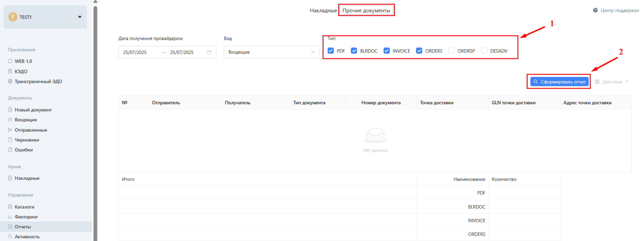
Task: Click the Получатель column header
Action: [237, 103]
